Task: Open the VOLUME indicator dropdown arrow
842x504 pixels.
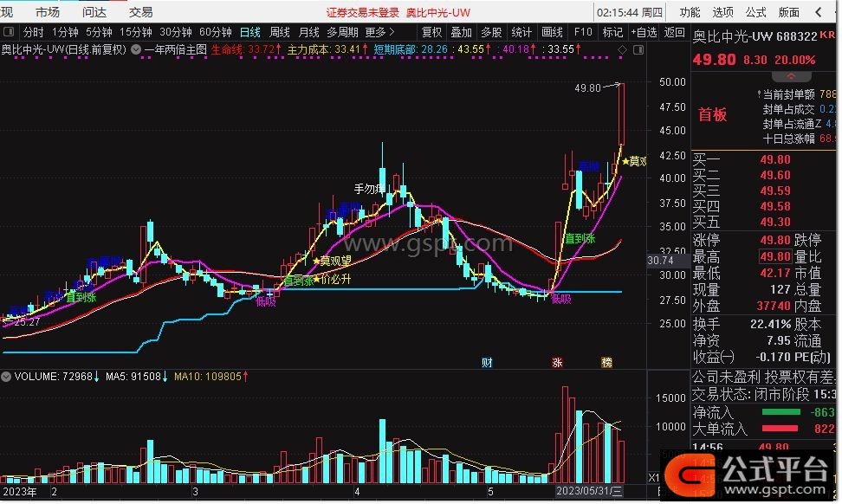Action: pos(6,377)
